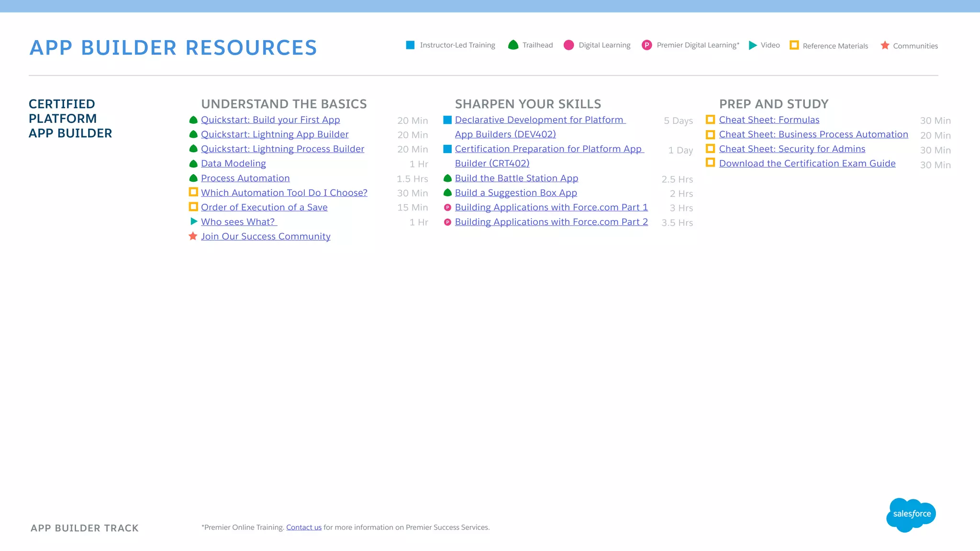980x551 pixels.
Task: Open Build a Suggestion Box App link
Action: click(x=516, y=193)
